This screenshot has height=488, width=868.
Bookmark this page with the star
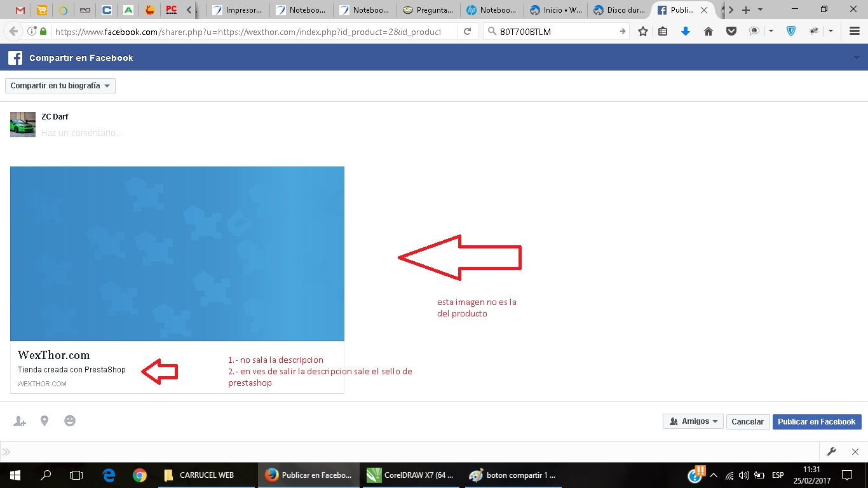click(643, 31)
